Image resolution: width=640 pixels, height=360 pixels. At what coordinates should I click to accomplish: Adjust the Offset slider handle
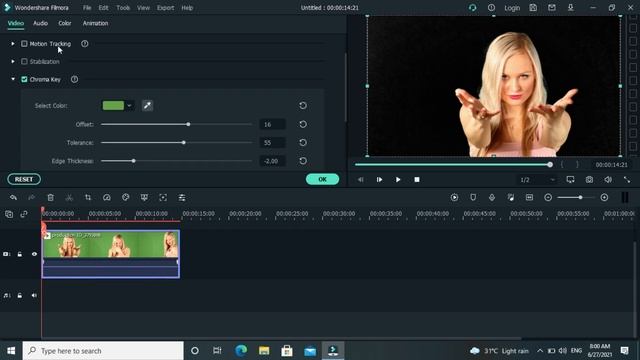tap(188, 124)
